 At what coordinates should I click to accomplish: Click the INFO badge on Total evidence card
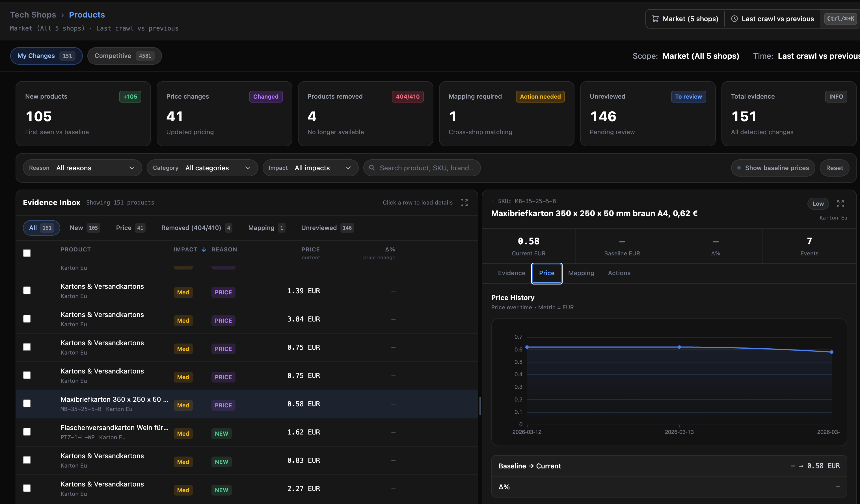(x=836, y=97)
